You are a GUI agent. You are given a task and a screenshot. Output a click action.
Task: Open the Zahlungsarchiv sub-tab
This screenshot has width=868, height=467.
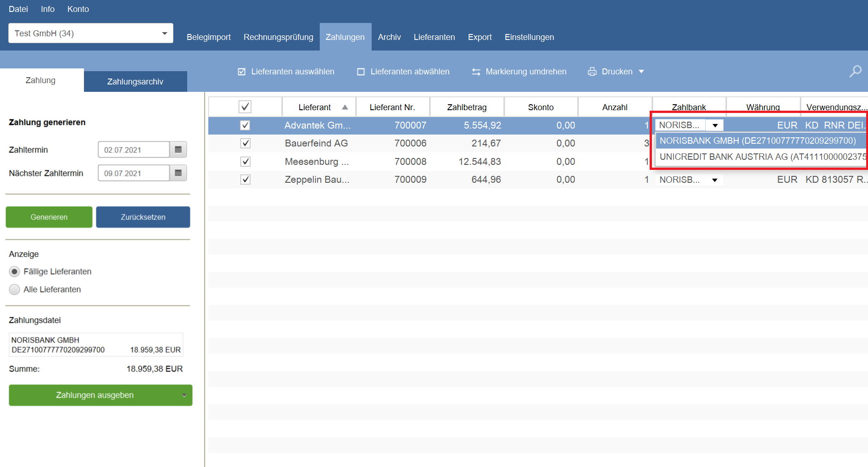coord(135,82)
